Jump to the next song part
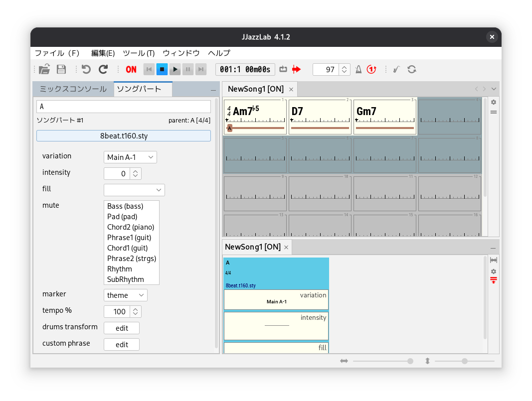This screenshot has width=532, height=401. coord(201,69)
